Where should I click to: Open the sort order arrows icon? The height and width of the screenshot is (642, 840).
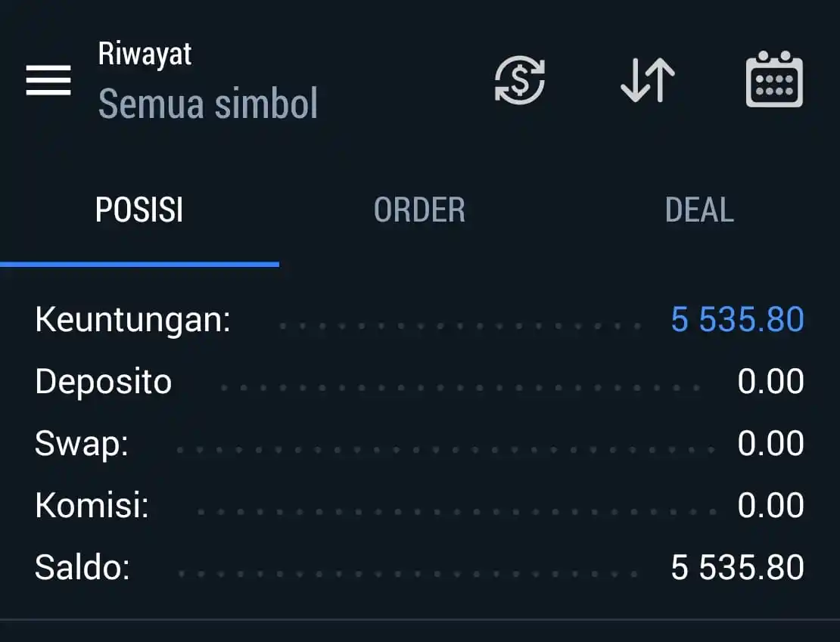[648, 80]
